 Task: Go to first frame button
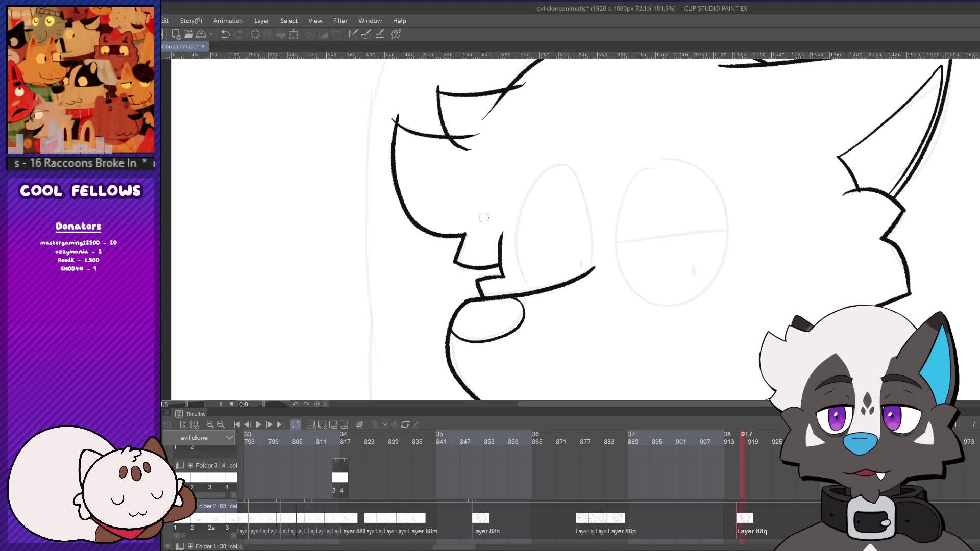(x=237, y=424)
